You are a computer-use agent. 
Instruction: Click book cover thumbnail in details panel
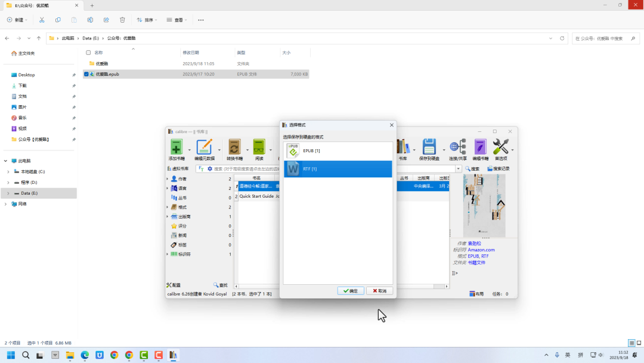click(484, 205)
